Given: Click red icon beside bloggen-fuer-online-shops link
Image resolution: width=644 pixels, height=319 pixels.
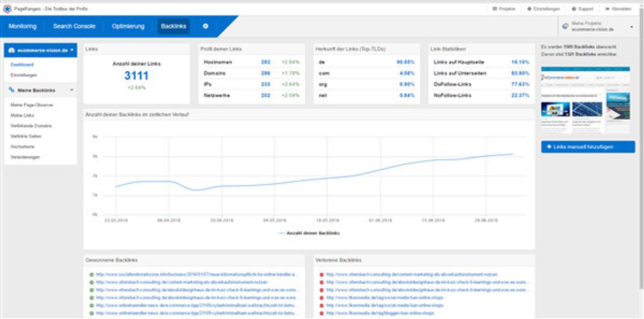Looking at the screenshot, I should 321,313.
